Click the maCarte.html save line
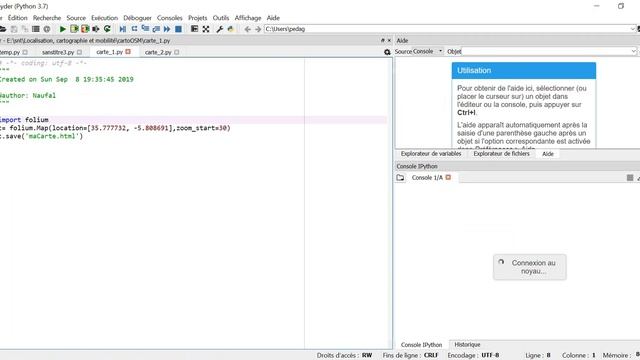The width and height of the screenshot is (640, 360). click(41, 136)
